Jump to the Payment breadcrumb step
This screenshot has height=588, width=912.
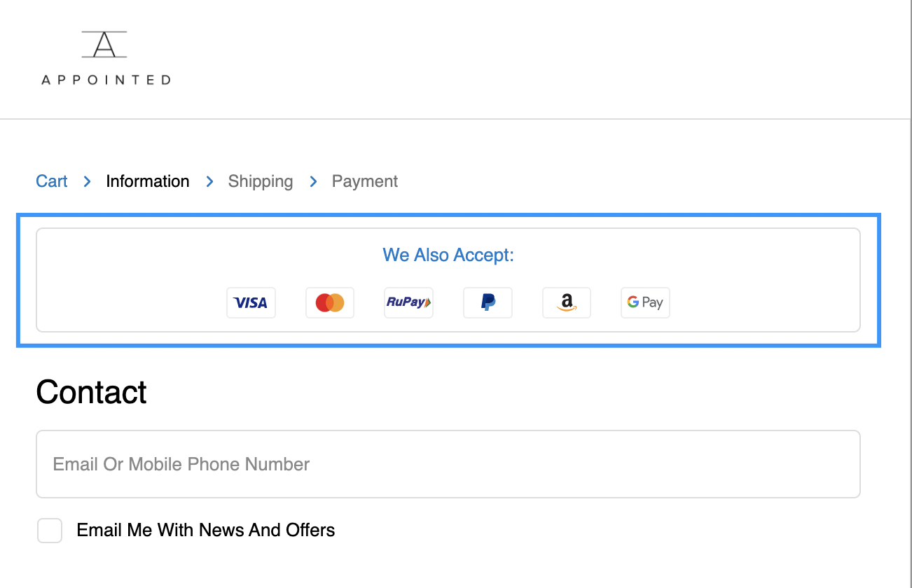pyautogui.click(x=365, y=181)
